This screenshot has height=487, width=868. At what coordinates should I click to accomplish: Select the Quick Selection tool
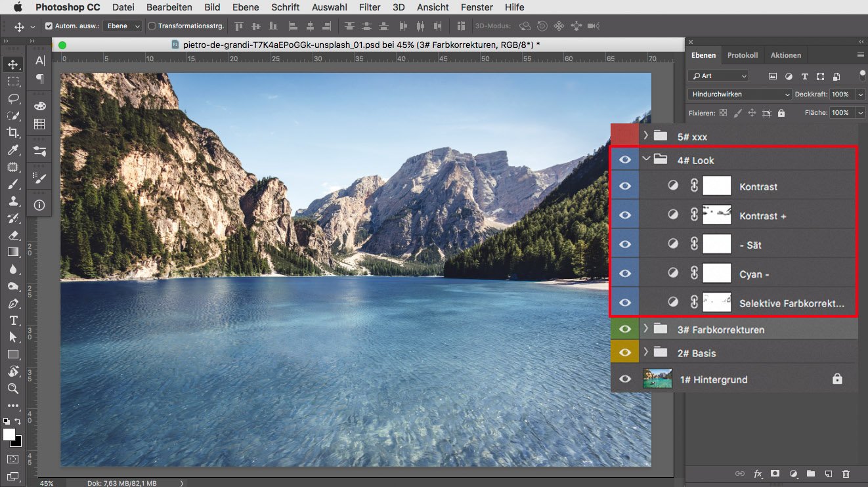13,116
